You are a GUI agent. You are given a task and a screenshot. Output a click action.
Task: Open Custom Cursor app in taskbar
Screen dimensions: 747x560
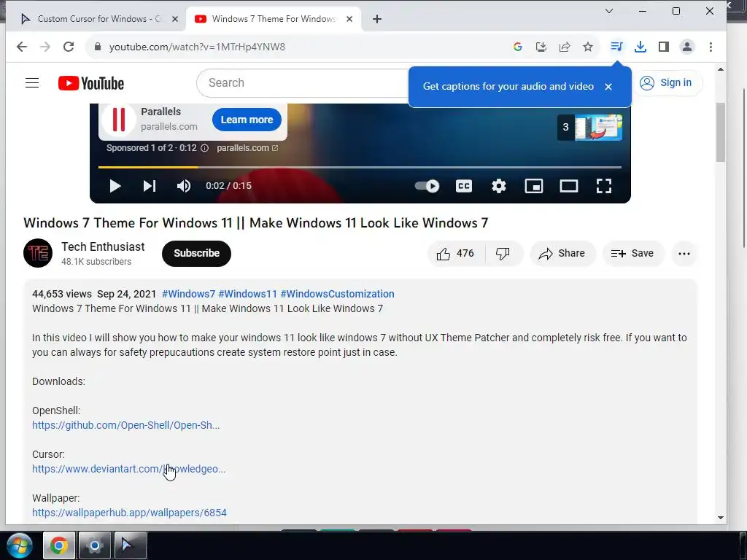pyautogui.click(x=130, y=545)
